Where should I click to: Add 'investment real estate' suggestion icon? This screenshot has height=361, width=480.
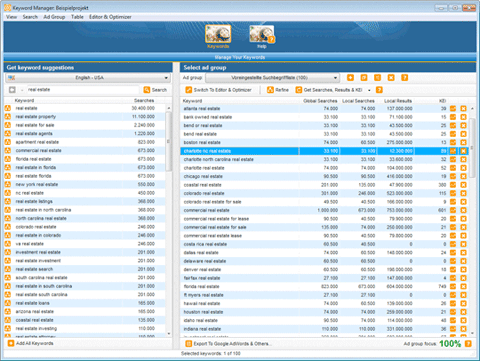click(8, 252)
